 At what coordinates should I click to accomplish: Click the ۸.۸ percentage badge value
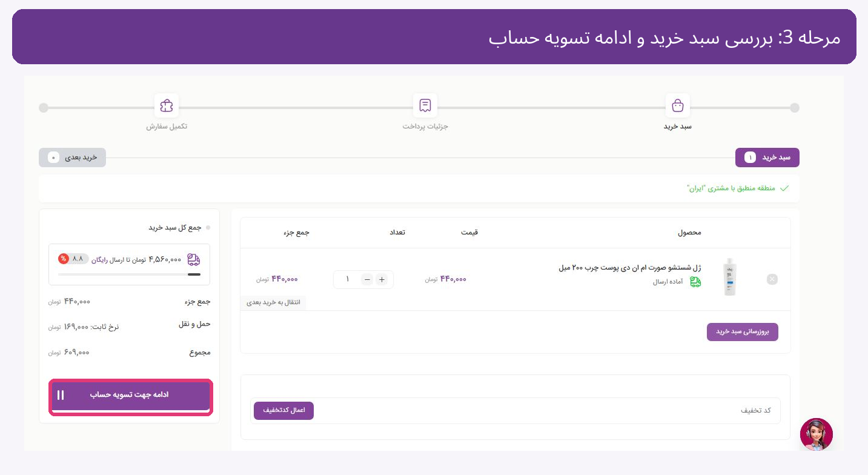78,259
